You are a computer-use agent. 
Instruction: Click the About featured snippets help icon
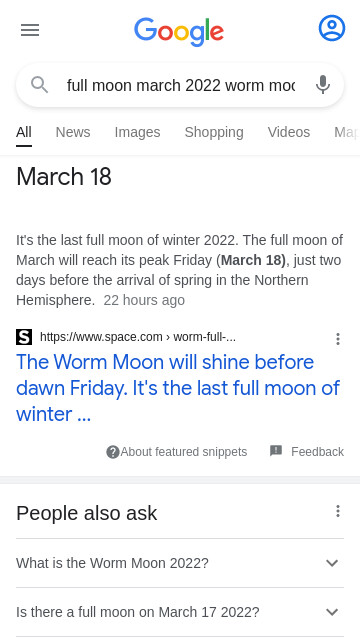click(113, 452)
